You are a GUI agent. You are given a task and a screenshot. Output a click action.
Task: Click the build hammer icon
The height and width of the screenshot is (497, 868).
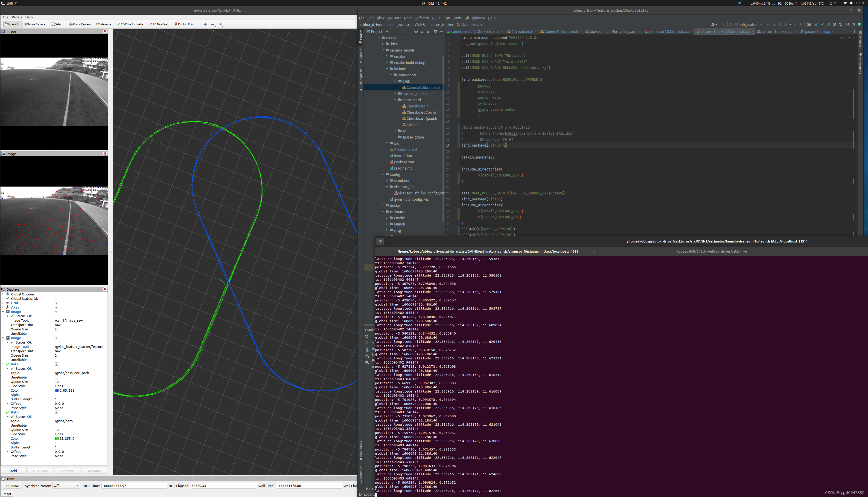(722, 25)
